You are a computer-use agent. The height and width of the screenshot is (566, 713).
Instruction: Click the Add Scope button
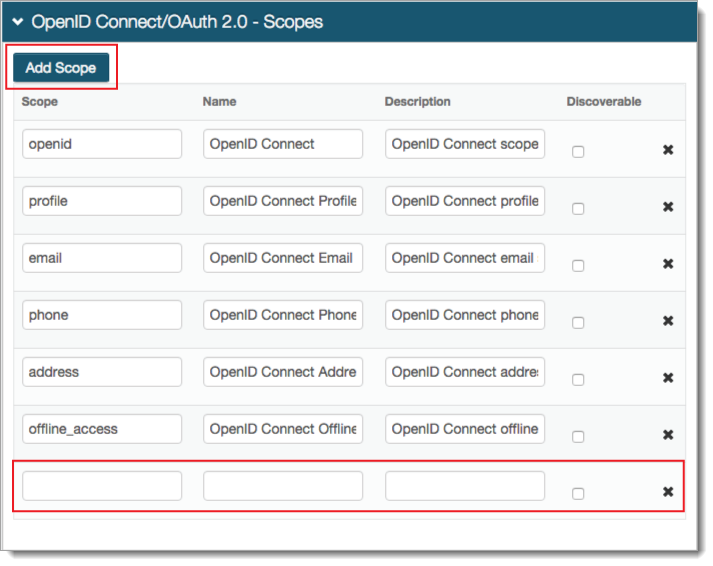[x=61, y=68]
